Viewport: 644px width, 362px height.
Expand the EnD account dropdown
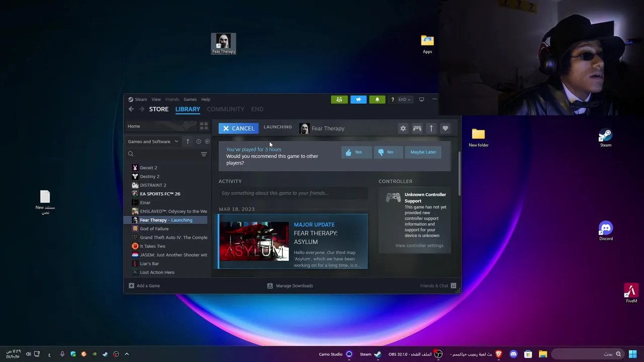[x=404, y=100]
